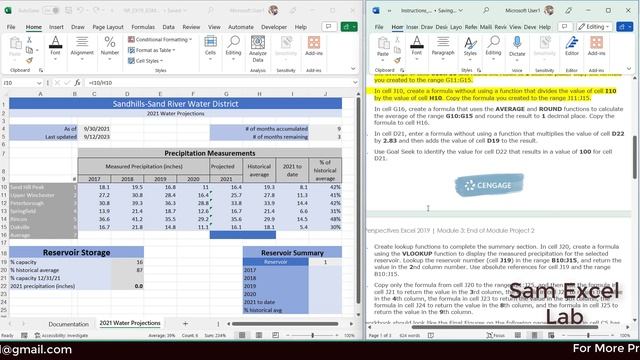Select the Reservoir Summary header cell
The image size is (640, 360).
pyautogui.click(x=292, y=252)
